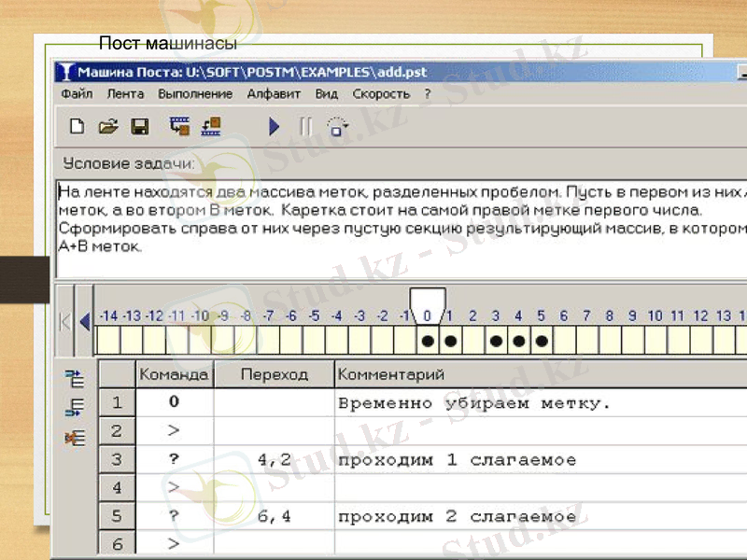
Task: Remove the mark from tape cell 5
Action: (x=541, y=341)
